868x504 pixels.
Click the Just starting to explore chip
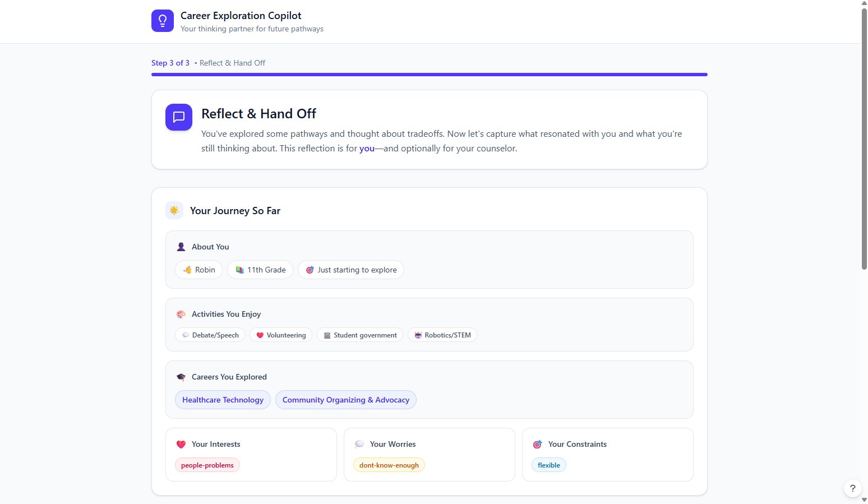[x=351, y=270]
